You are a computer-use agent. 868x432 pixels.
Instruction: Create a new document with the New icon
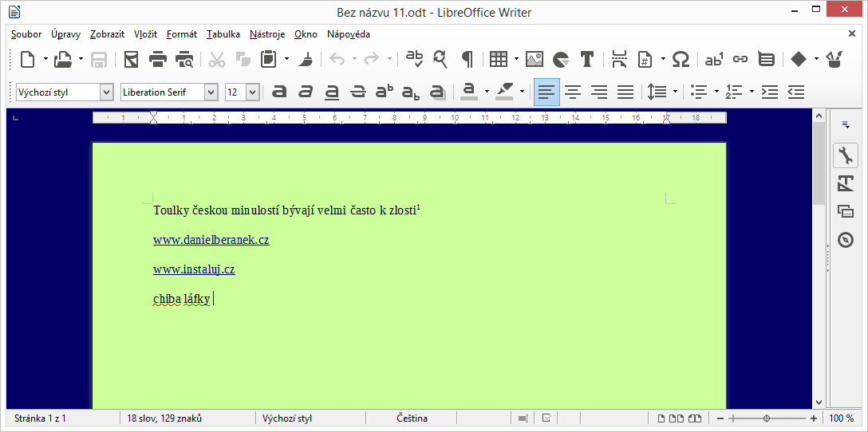pyautogui.click(x=27, y=59)
